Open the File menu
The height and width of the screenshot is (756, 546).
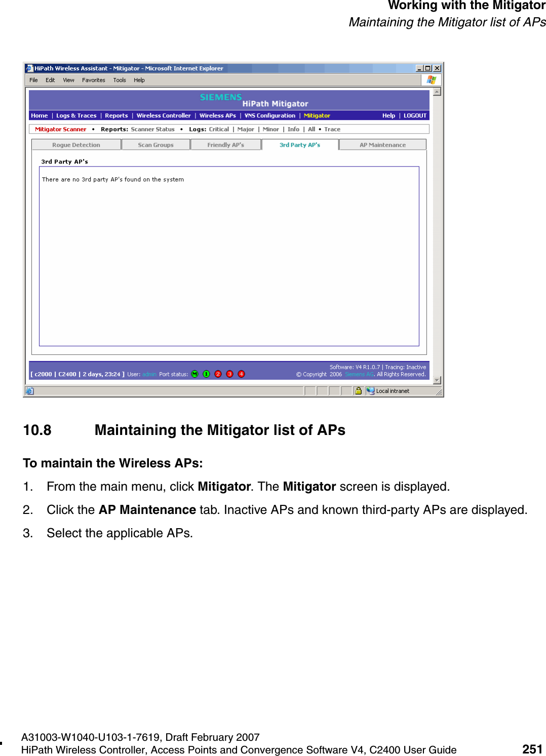[x=33, y=79]
